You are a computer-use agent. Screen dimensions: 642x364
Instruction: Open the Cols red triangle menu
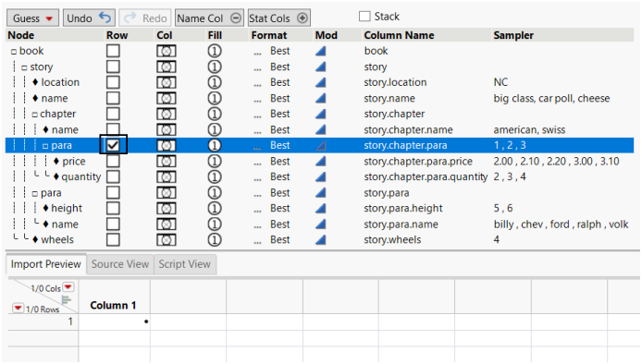point(68,286)
